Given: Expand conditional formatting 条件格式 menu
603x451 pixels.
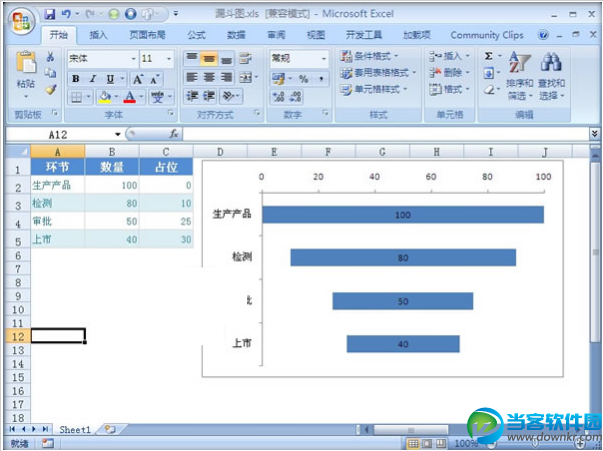Looking at the screenshot, I should [369, 57].
